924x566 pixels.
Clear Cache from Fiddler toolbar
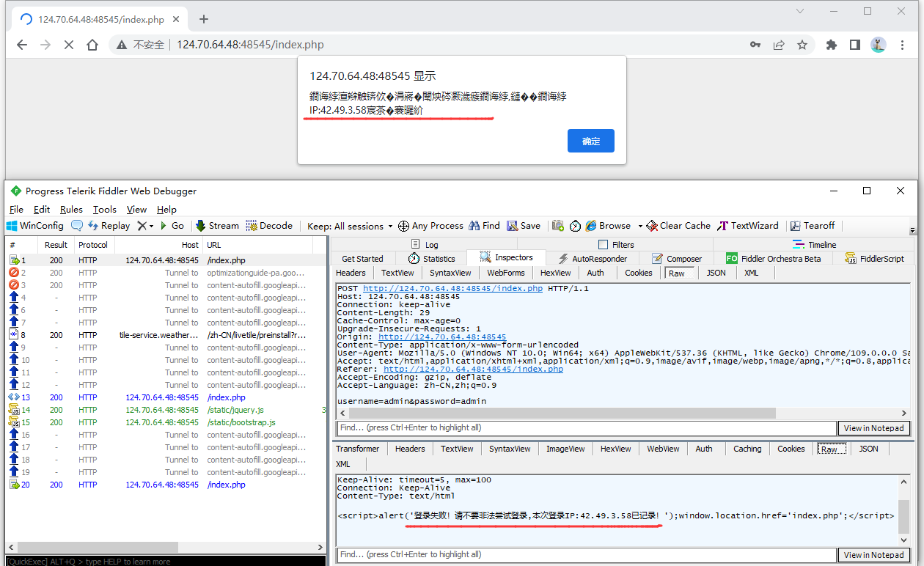click(x=679, y=226)
